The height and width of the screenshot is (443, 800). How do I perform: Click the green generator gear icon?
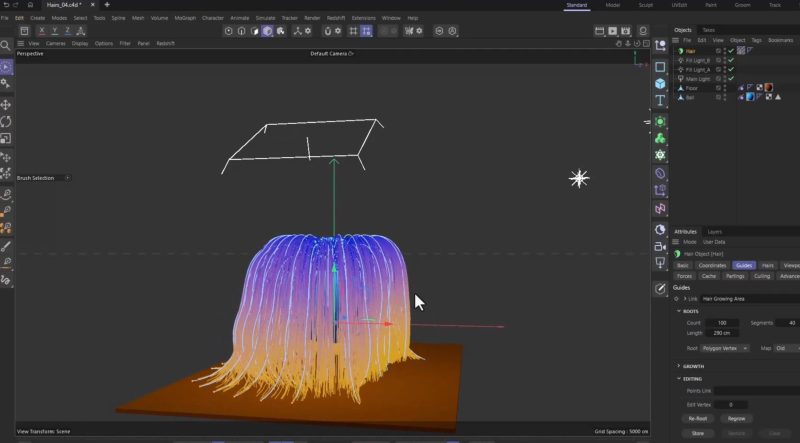coord(660,121)
